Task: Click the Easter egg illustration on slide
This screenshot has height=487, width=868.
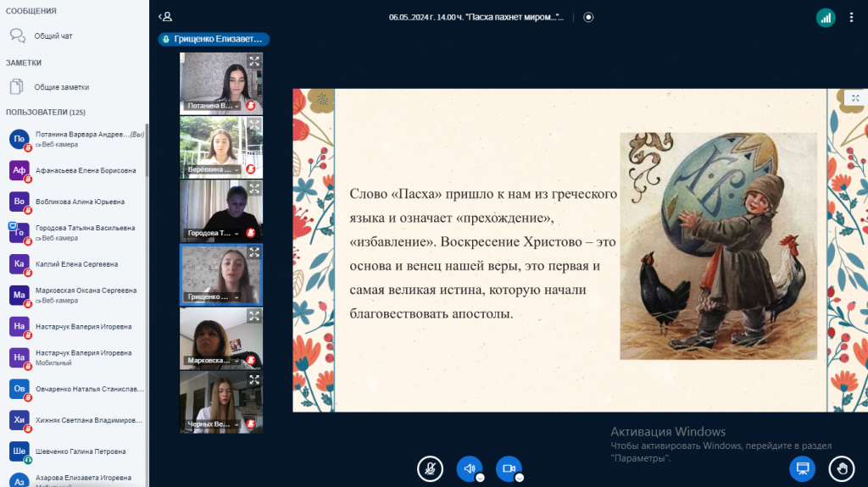Action: (x=718, y=246)
